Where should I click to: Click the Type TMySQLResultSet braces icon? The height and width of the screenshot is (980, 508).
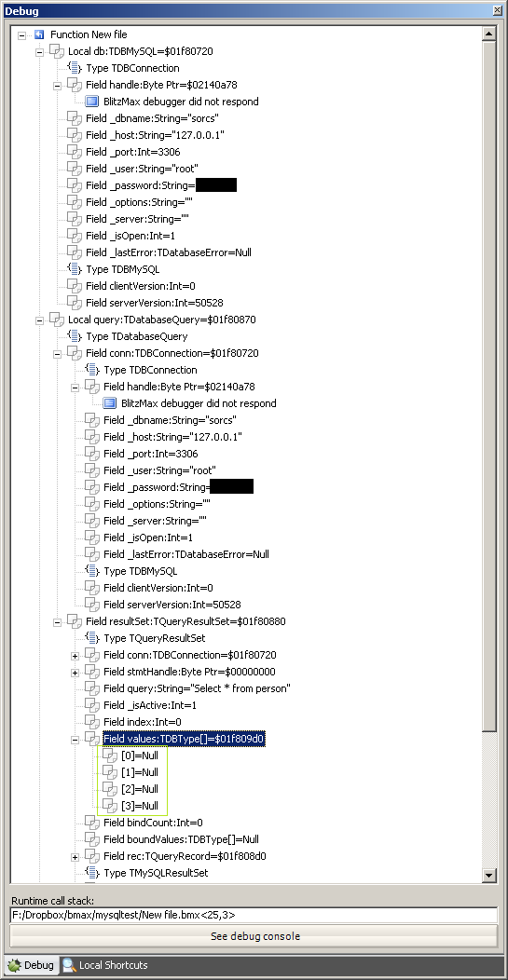coord(92,873)
